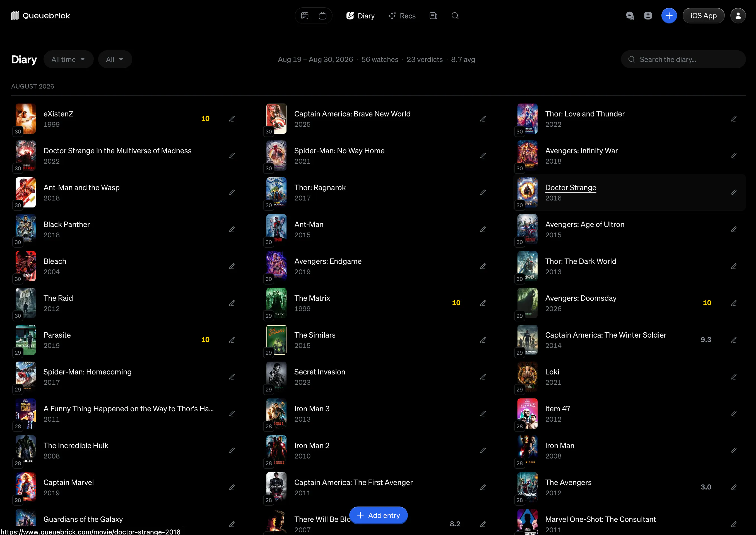Switch to the Diary tab
This screenshot has width=756, height=535.
[x=360, y=16]
